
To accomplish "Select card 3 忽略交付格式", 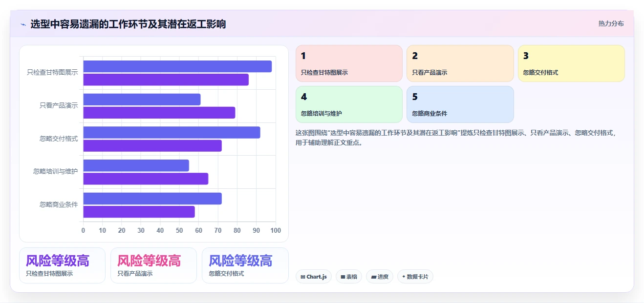I will click(571, 63).
